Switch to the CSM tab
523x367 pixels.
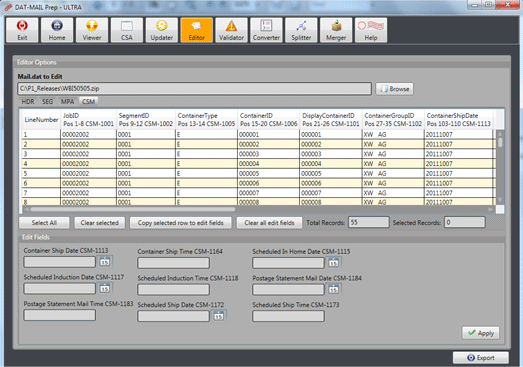[x=88, y=101]
